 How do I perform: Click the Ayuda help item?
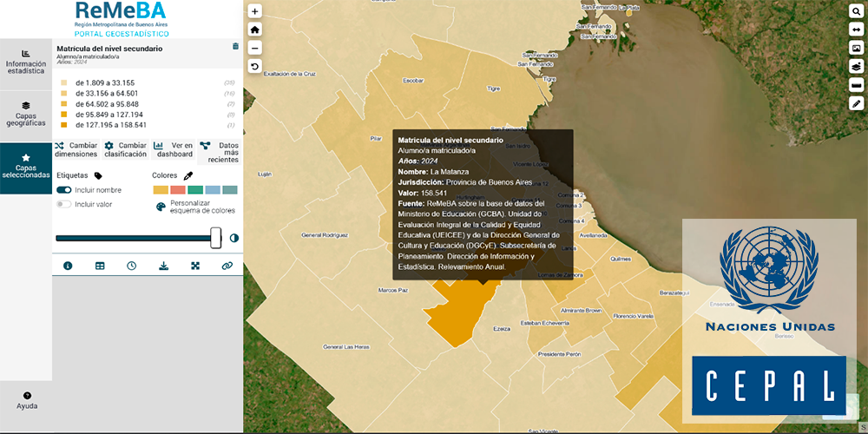click(x=26, y=400)
